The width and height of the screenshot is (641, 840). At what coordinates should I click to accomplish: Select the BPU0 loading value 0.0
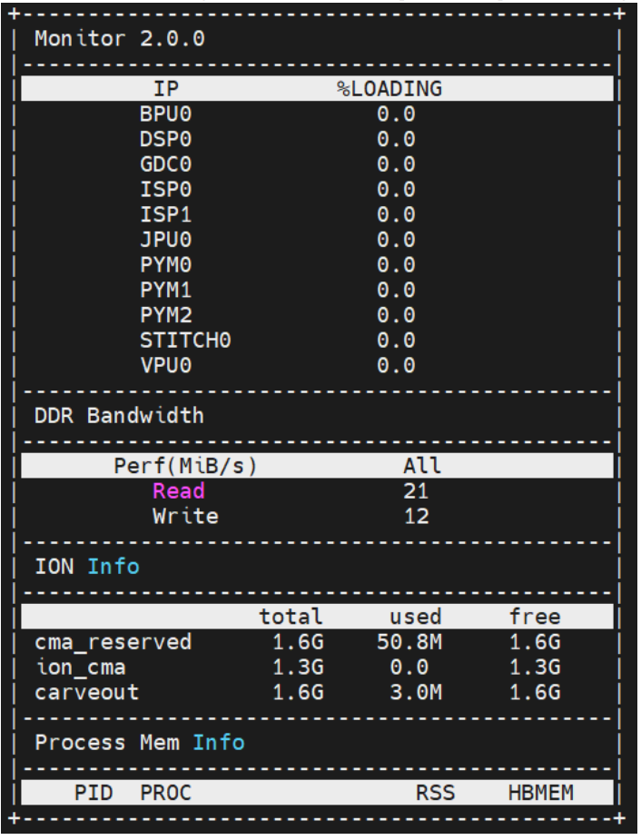point(396,114)
